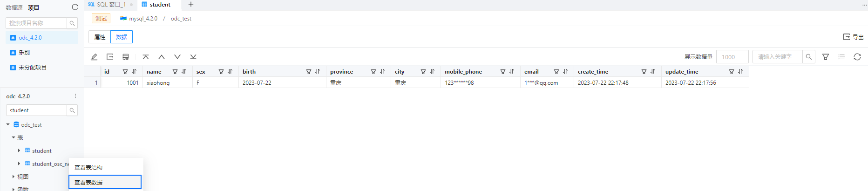This screenshot has height=191, width=868.
Task: Select the 1001 id cell
Action: pyautogui.click(x=122, y=82)
